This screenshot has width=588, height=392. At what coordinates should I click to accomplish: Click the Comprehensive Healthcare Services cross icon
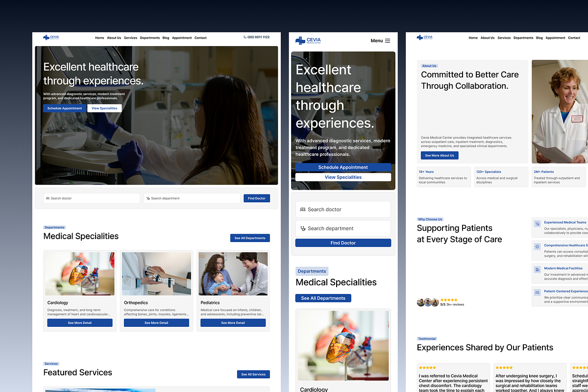538,246
